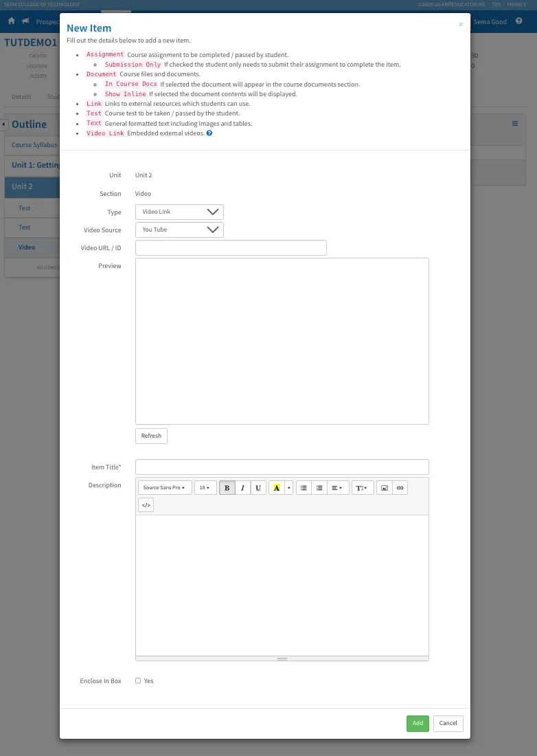Open the TOS link in header
Screen dimensions: 537x756
496,4
